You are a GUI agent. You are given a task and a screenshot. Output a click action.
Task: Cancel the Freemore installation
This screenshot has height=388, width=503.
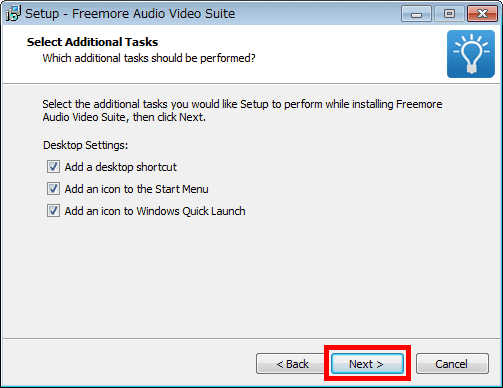tap(452, 364)
